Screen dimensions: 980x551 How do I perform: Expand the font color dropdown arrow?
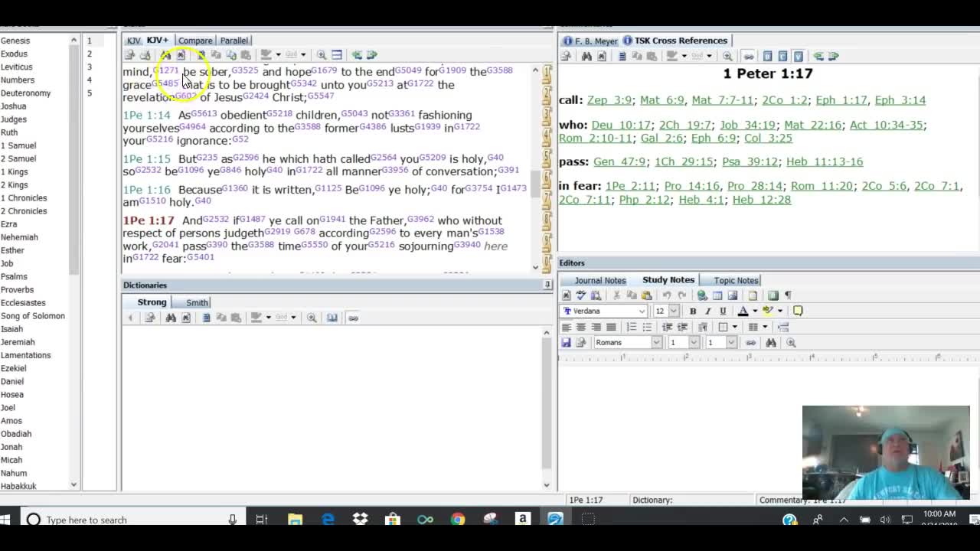pyautogui.click(x=754, y=311)
